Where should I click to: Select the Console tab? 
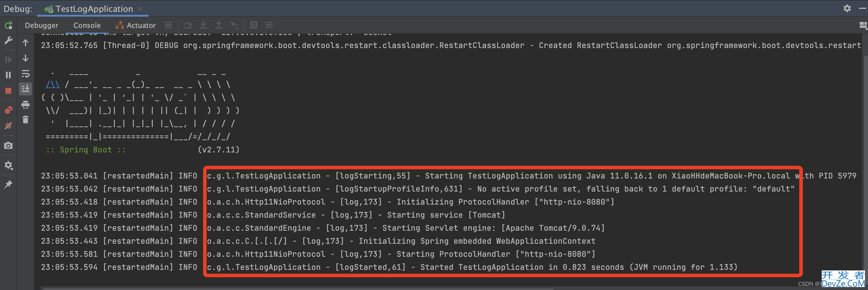87,25
